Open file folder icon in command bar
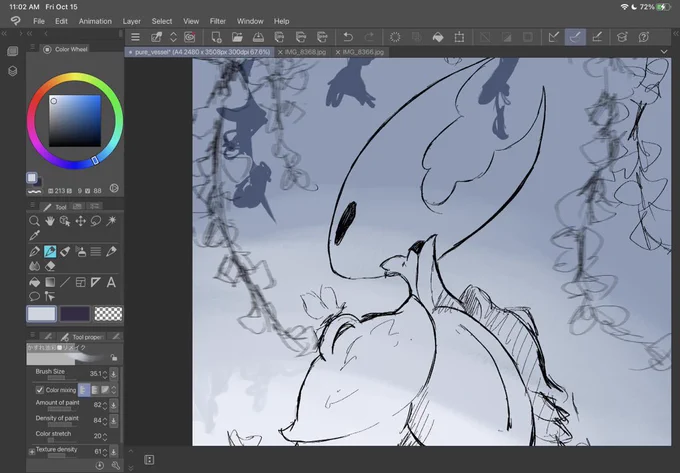The width and height of the screenshot is (680, 473). point(237,37)
